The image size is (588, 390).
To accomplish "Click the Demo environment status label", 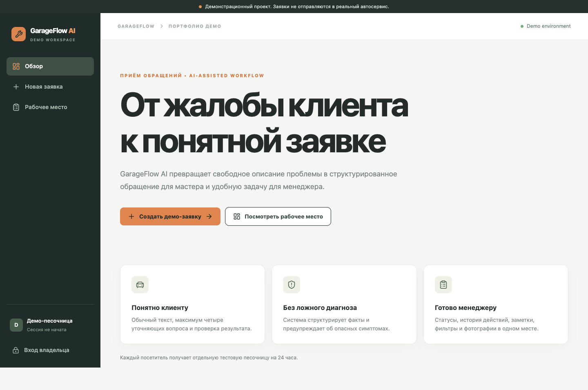I will (549, 26).
